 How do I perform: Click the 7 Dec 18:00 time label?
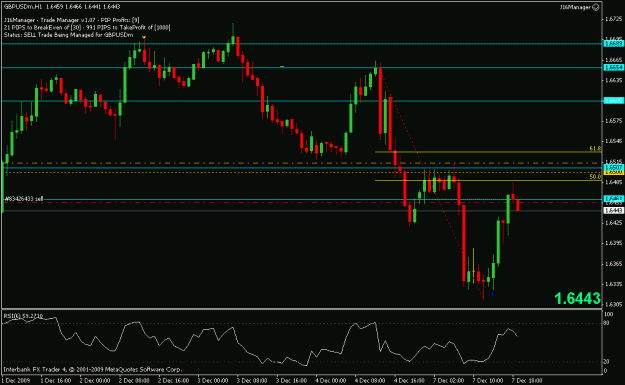527,380
